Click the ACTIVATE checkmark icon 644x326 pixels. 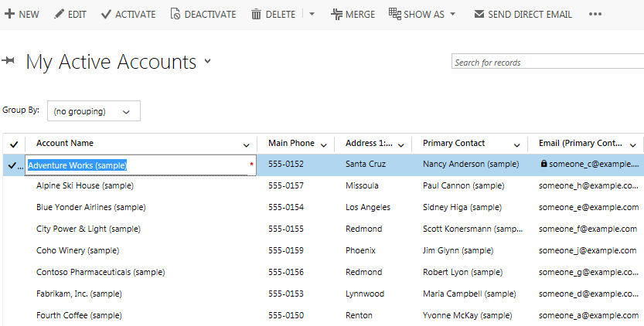pyautogui.click(x=106, y=15)
